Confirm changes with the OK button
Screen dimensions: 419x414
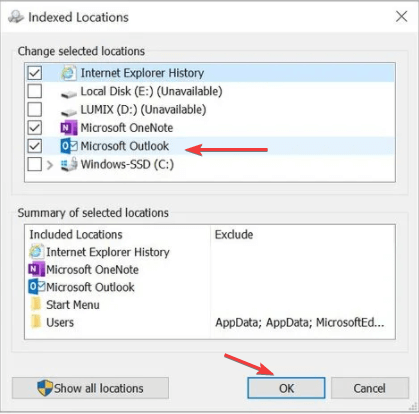click(286, 388)
